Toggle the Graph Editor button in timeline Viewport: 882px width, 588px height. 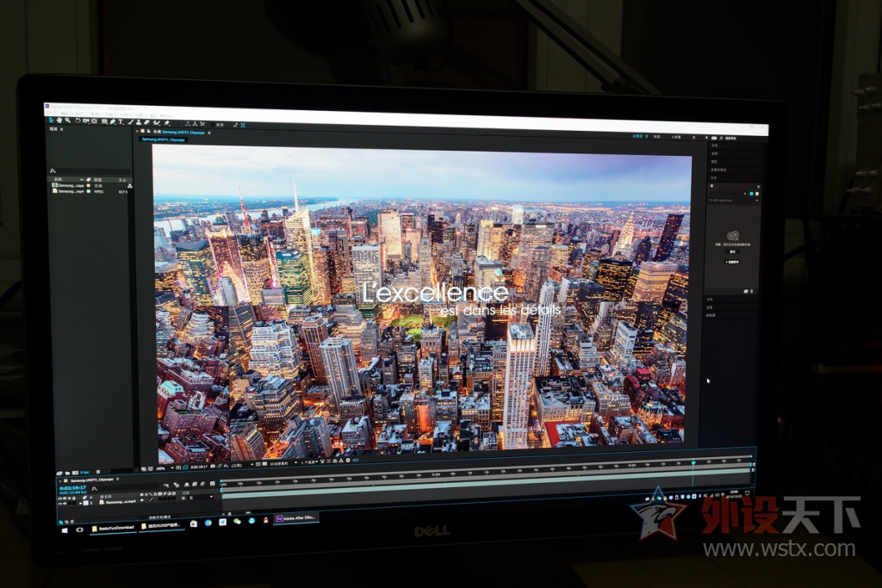click(212, 484)
